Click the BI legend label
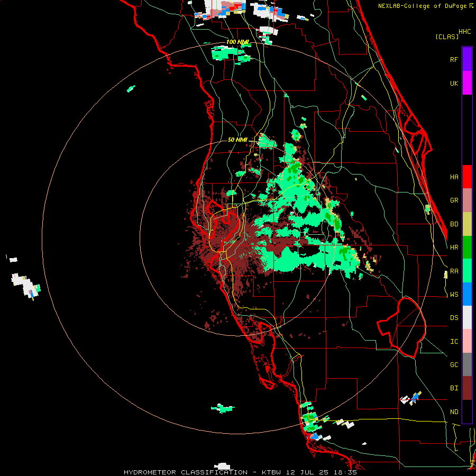Viewport: 476px width, 476px height. [454, 388]
